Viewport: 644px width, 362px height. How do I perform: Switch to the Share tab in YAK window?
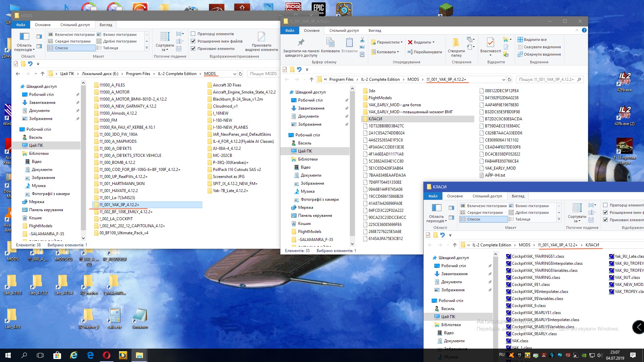click(344, 31)
